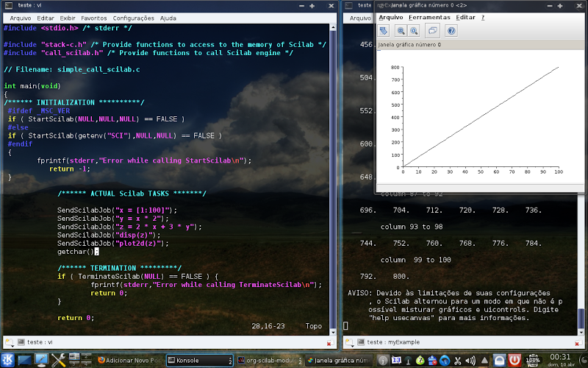Open Editar menu in the vi Konsole

click(x=46, y=18)
